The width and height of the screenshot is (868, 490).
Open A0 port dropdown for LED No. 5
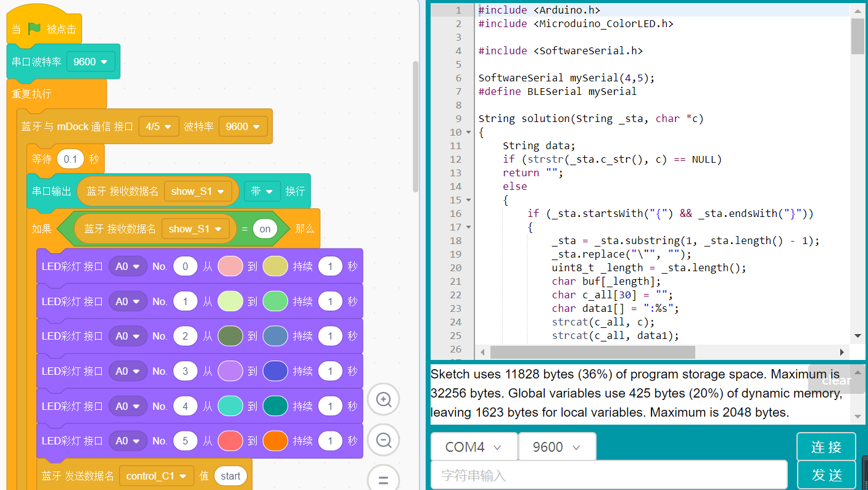[128, 441]
